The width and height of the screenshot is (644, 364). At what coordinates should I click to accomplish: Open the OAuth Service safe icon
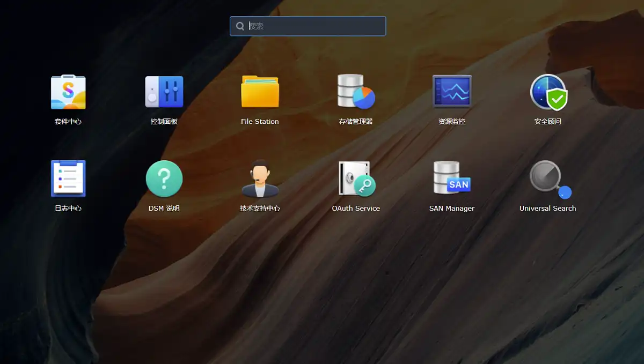tap(356, 179)
